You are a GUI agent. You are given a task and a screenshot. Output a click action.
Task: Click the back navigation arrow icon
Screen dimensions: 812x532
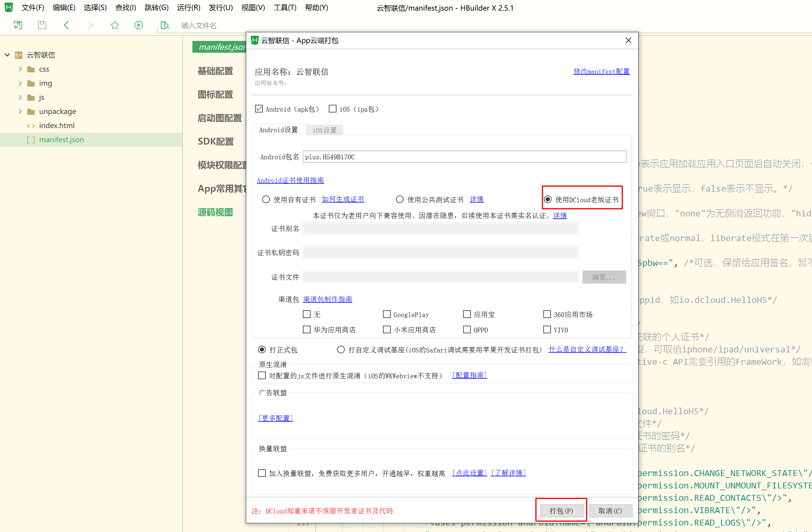pos(67,25)
